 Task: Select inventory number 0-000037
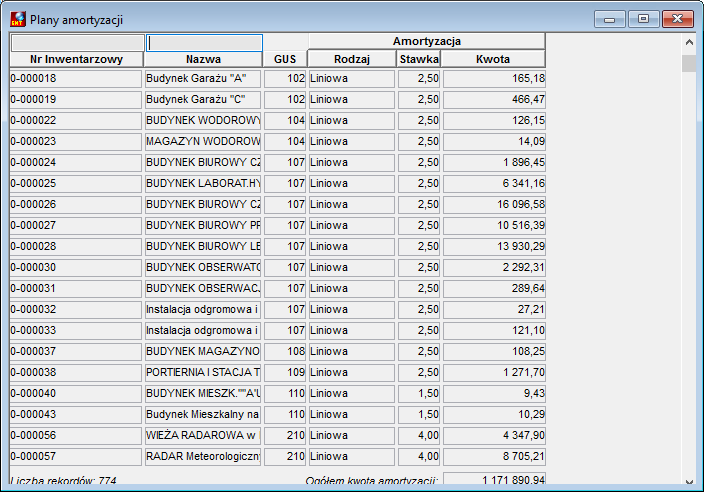[76, 352]
